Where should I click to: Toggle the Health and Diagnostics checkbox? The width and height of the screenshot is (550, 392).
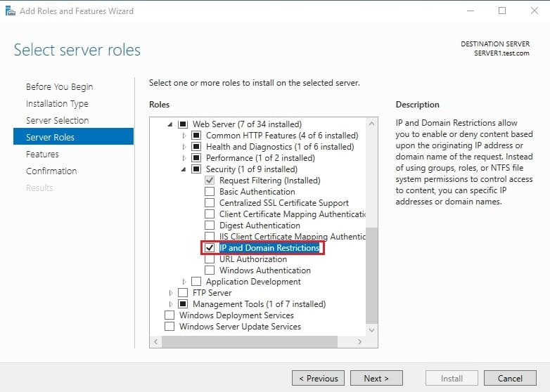[x=196, y=146]
